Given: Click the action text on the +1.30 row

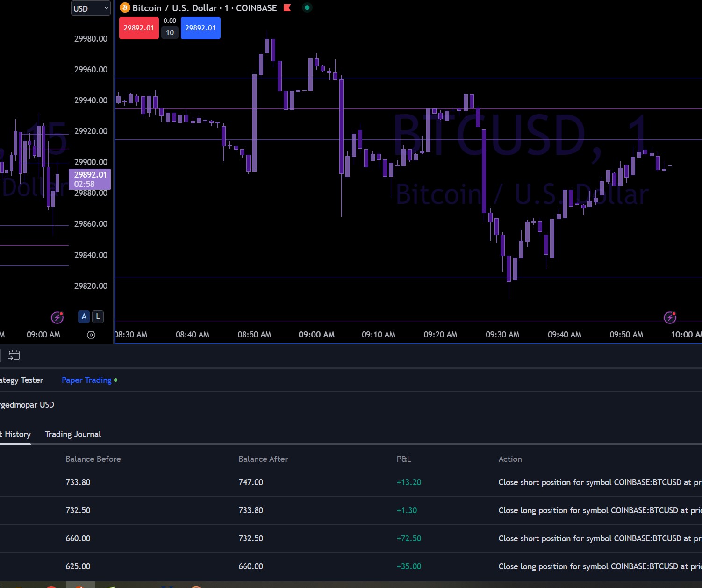Looking at the screenshot, I should pyautogui.click(x=600, y=510).
